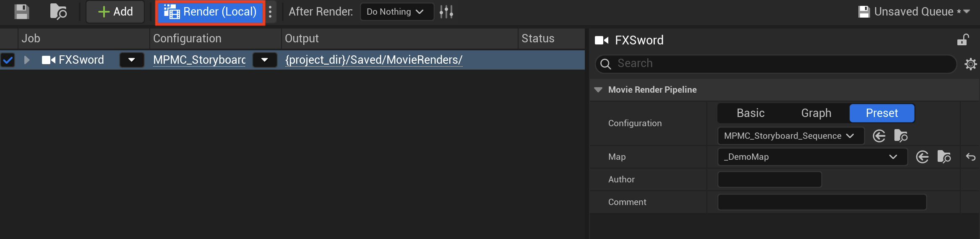Open the After Render Do Nothing dropdown
The image size is (980, 239).
pyautogui.click(x=396, y=12)
